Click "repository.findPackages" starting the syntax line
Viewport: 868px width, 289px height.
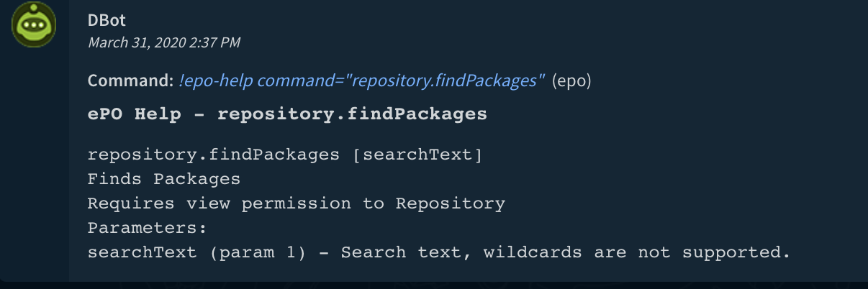[214, 155]
